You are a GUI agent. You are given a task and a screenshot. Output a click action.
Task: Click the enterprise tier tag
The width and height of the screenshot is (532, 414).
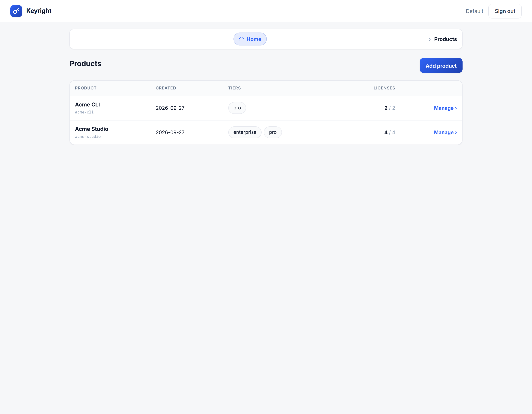(x=245, y=132)
